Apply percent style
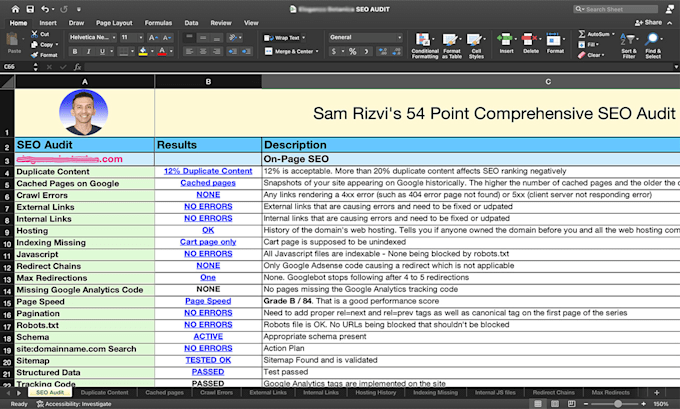The image size is (680, 409). 353,52
